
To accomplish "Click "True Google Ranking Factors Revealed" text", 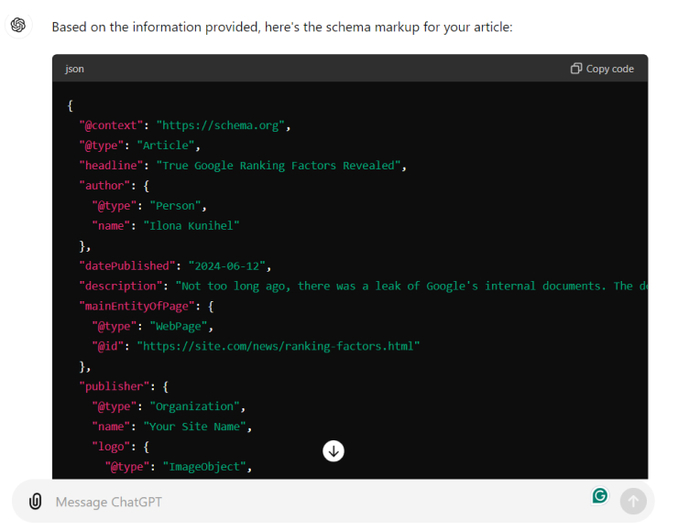I will pyautogui.click(x=279, y=166).
